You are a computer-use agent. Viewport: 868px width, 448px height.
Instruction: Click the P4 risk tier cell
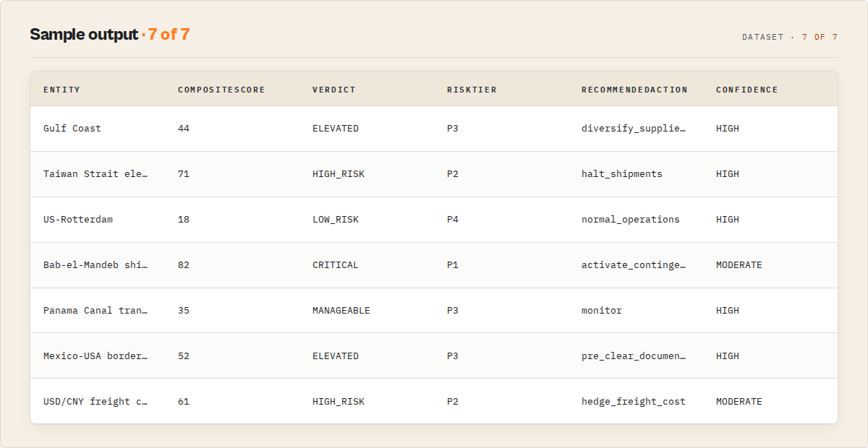point(453,220)
